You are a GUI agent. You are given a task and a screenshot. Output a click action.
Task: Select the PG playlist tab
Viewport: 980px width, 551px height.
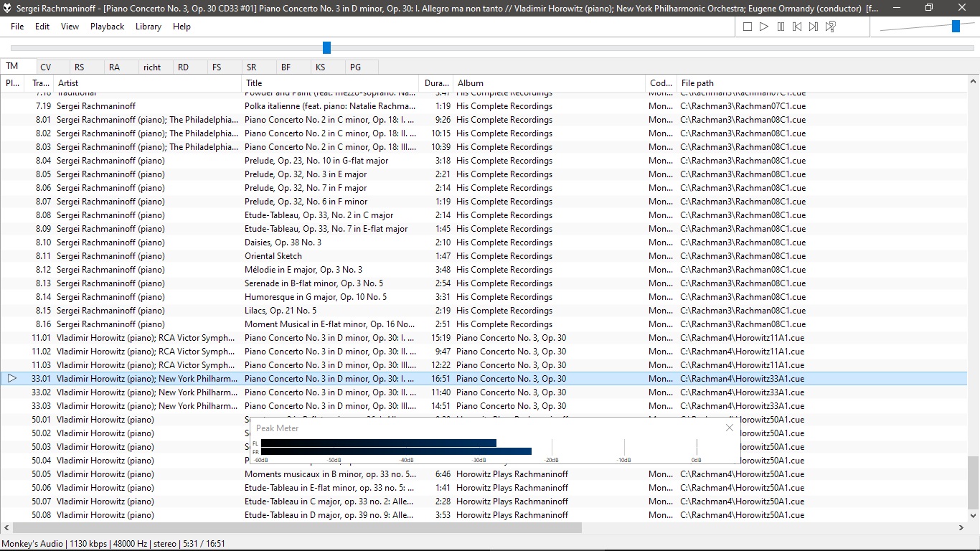click(355, 67)
